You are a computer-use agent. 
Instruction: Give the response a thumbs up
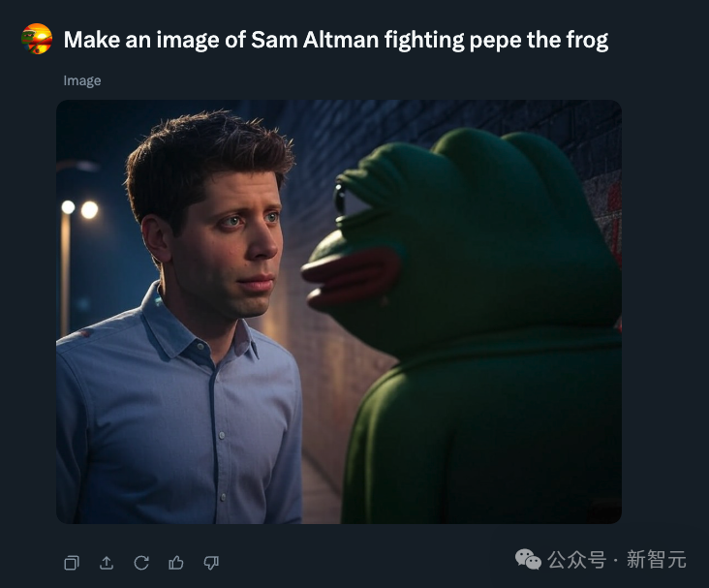click(176, 563)
